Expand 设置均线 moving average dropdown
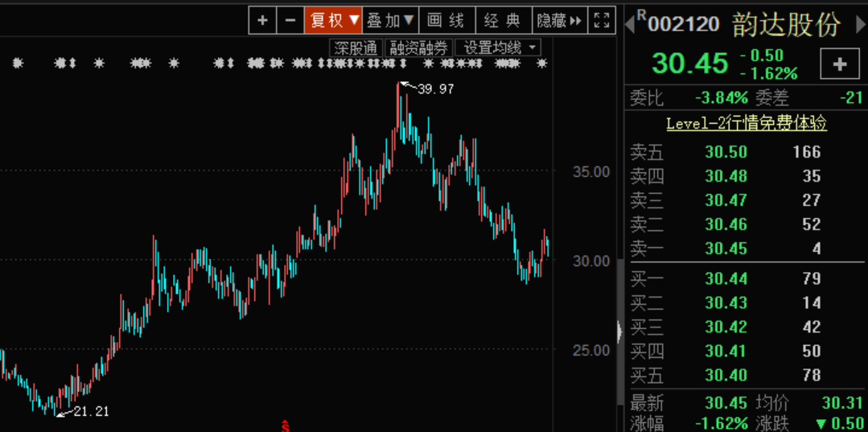Screen dimensions: 868x432 [x=497, y=47]
